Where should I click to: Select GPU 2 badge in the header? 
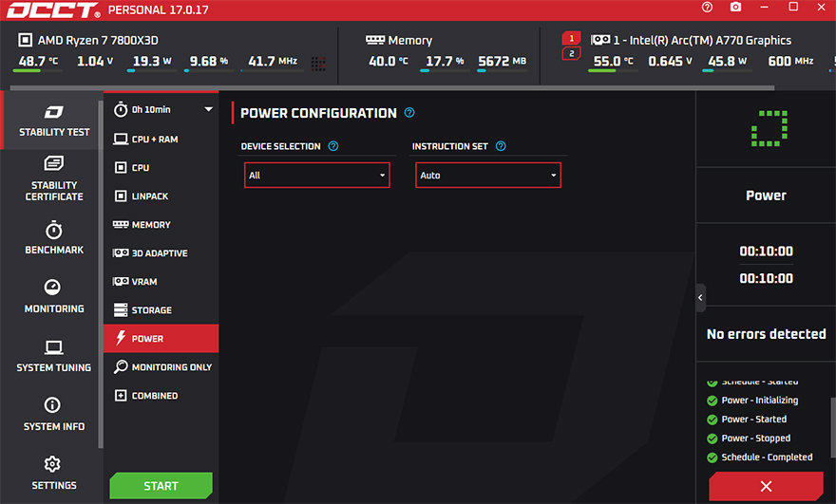(571, 53)
